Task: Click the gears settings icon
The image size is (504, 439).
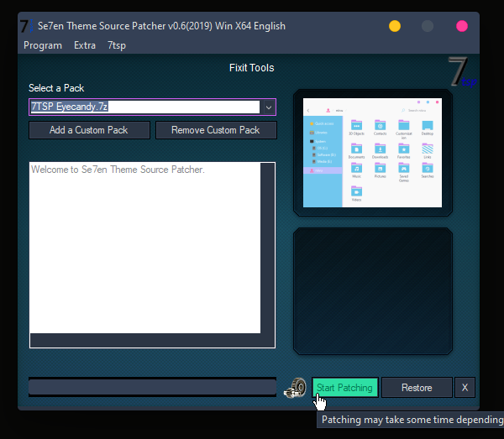Action: [x=295, y=388]
